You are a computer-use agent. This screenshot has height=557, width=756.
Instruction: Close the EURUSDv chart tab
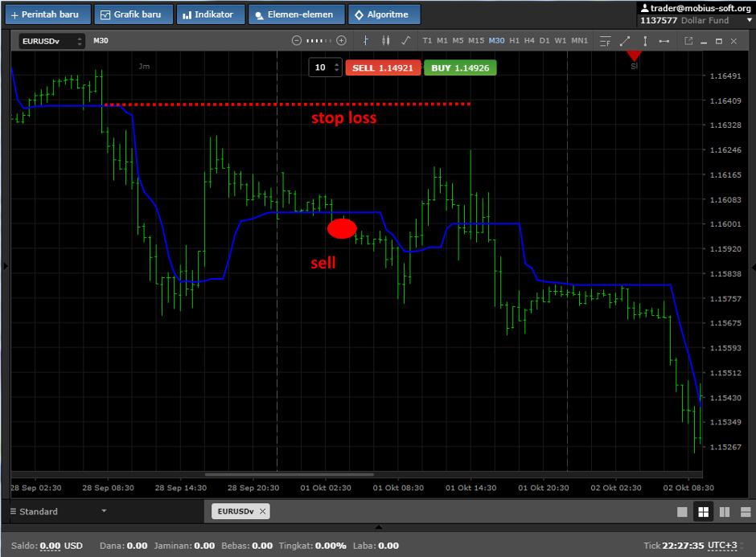(x=263, y=511)
